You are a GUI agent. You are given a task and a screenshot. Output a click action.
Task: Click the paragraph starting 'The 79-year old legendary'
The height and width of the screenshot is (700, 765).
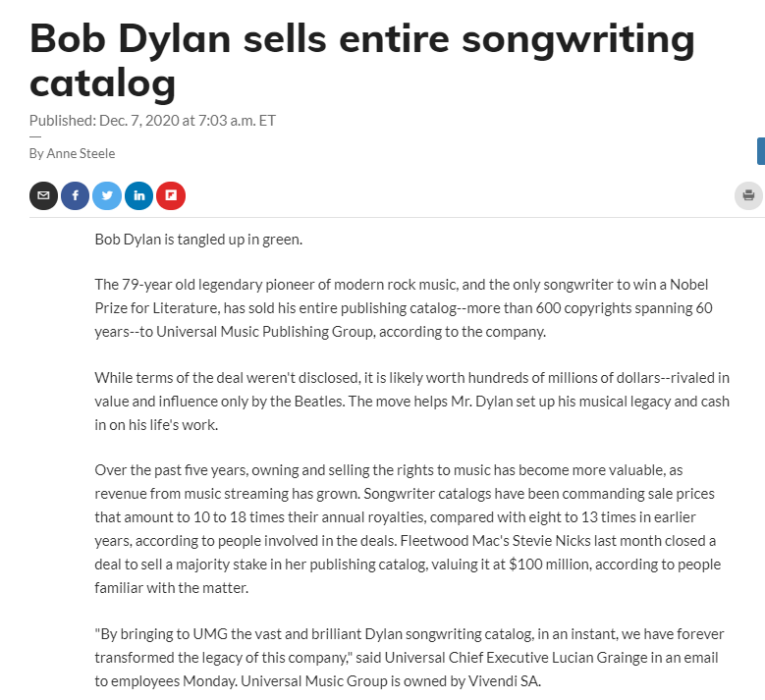click(403, 307)
